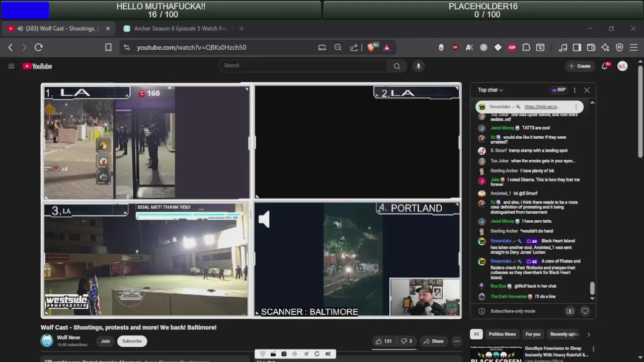Image resolution: width=644 pixels, height=362 pixels.
Task: Share this page from the address bar
Action: point(354,47)
